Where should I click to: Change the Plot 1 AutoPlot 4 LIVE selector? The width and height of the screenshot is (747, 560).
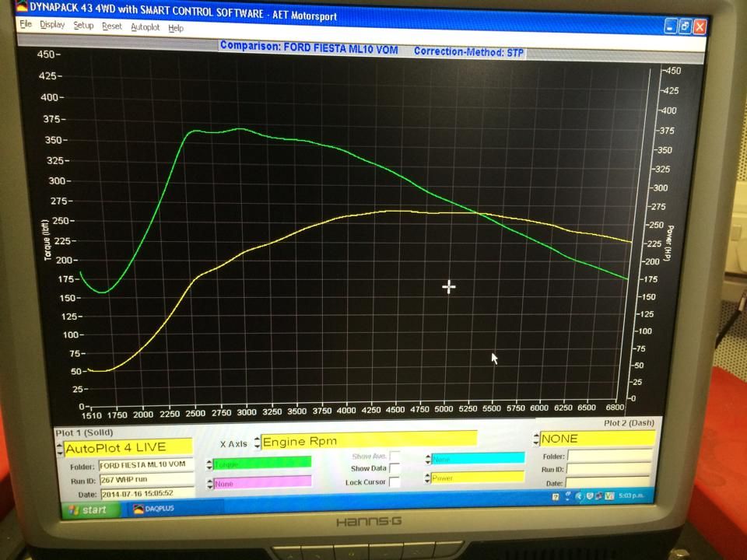click(60, 449)
